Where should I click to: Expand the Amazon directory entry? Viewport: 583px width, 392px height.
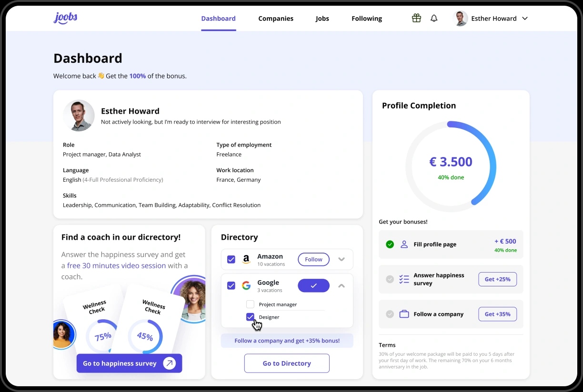(x=342, y=259)
